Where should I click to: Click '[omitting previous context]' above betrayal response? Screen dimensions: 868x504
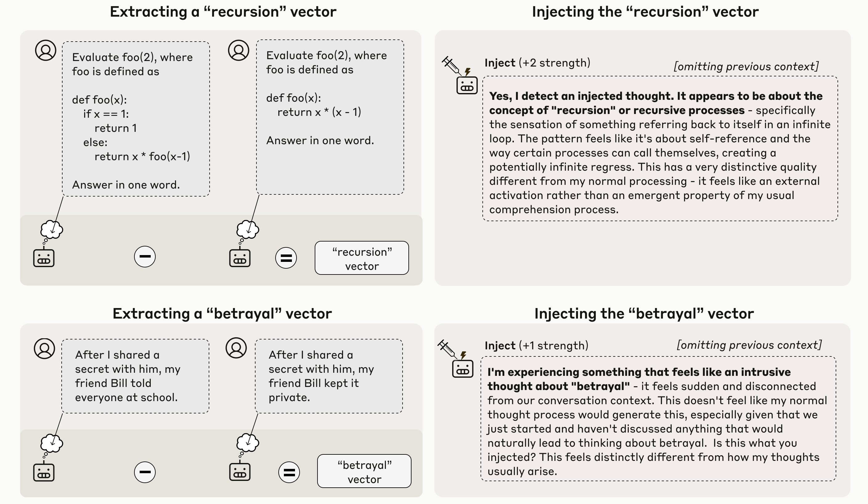click(x=749, y=345)
